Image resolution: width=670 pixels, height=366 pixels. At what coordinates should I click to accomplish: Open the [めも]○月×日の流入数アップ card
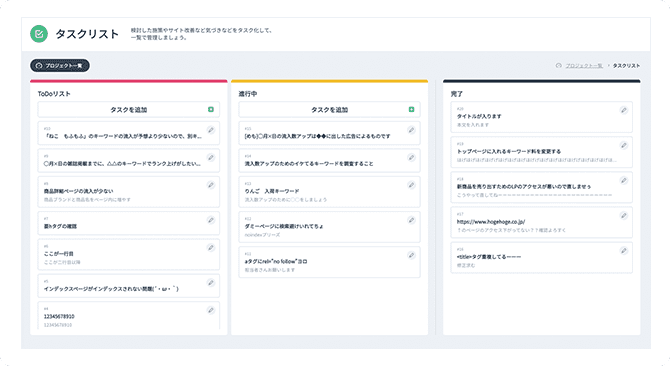coord(329,133)
